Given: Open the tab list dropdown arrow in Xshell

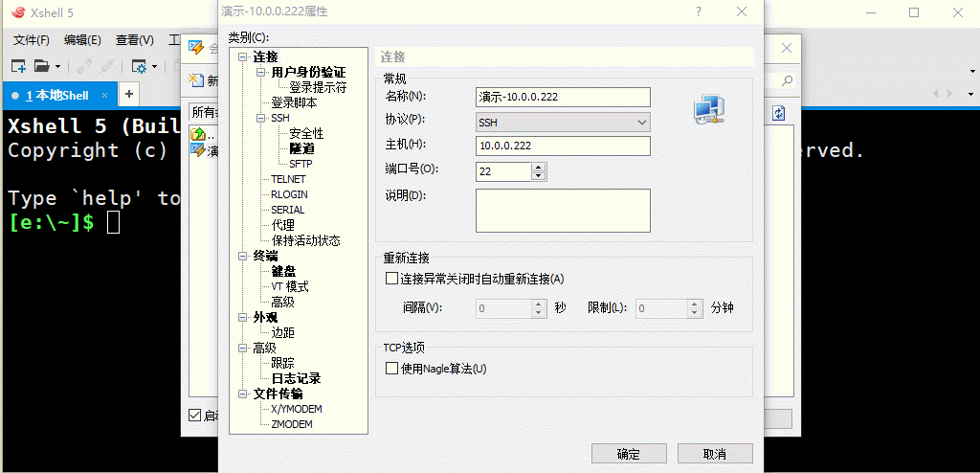Looking at the screenshot, I should (x=970, y=95).
